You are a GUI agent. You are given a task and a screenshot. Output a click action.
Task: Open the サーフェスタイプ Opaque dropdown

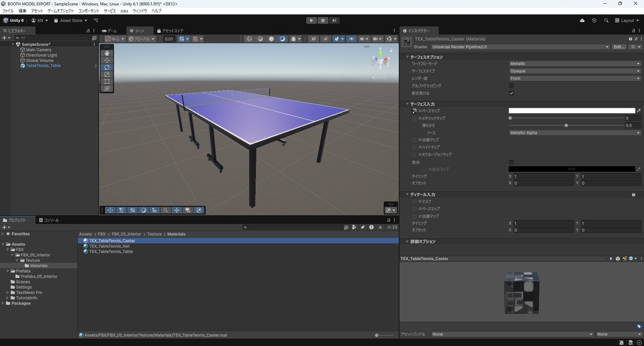[x=575, y=71]
